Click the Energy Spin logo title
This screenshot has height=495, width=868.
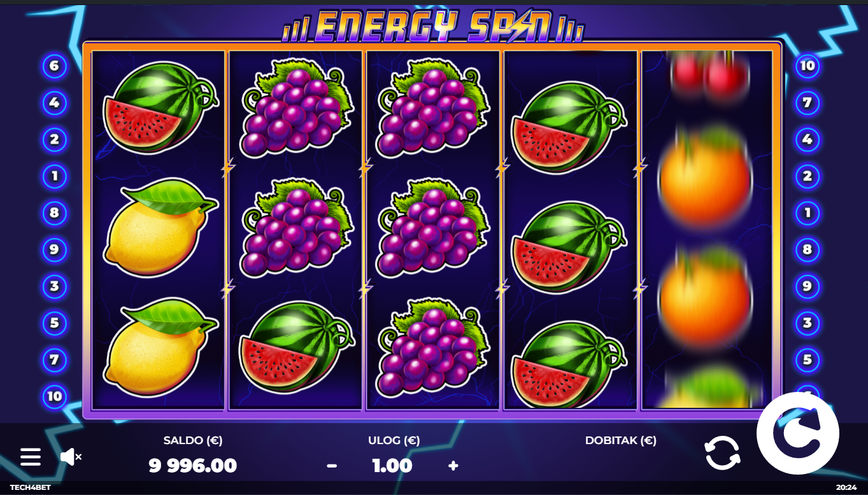tap(432, 26)
